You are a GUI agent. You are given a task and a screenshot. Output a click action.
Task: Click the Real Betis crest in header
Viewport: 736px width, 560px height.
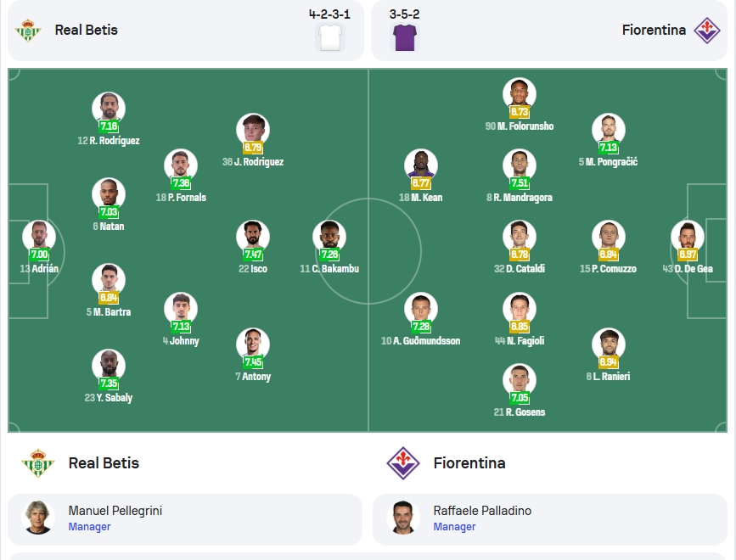pos(28,30)
